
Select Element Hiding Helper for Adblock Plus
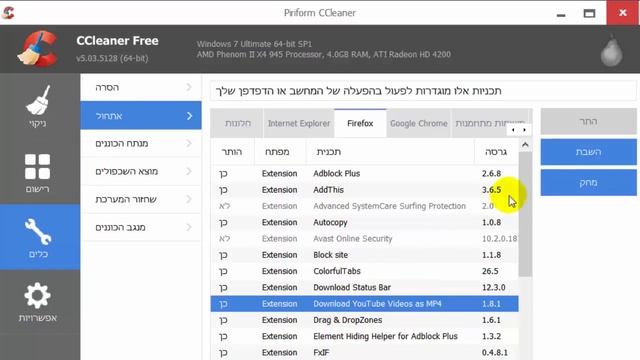[364, 336]
